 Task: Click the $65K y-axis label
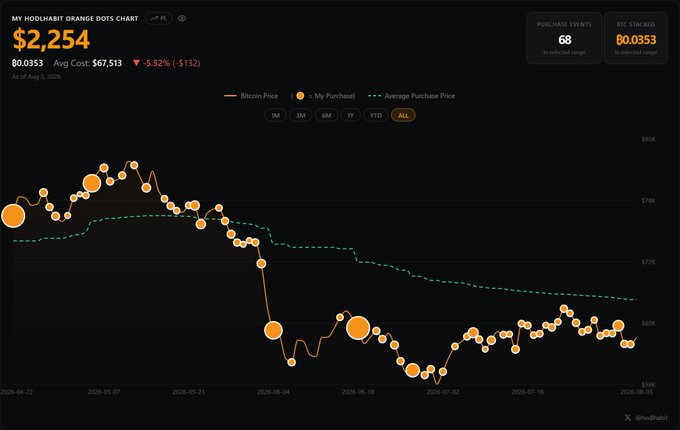pos(648,323)
